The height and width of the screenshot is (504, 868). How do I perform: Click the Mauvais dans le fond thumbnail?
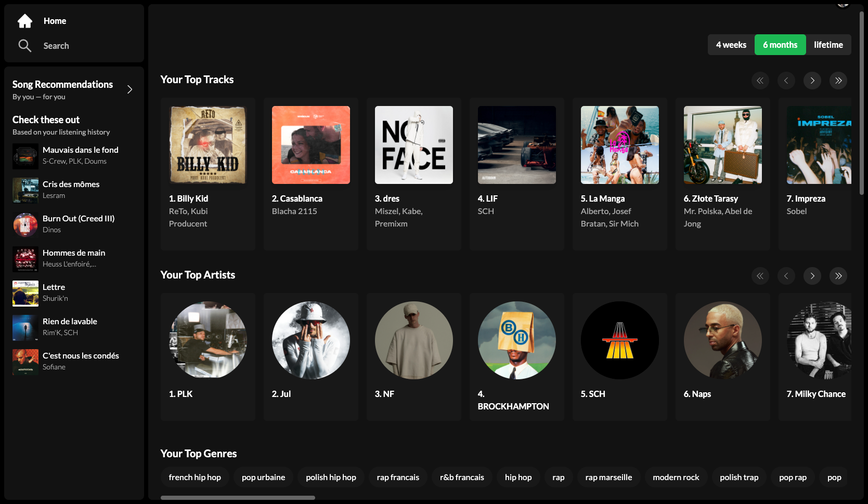click(x=25, y=156)
